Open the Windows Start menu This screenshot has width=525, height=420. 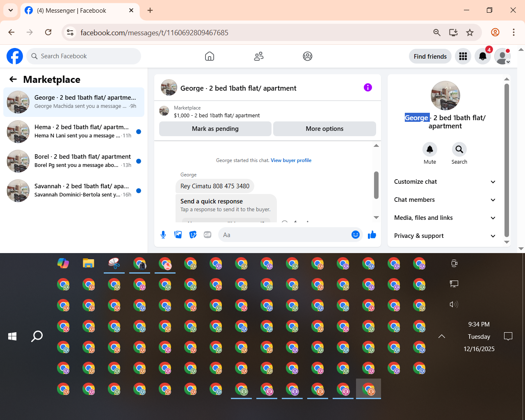(12, 336)
